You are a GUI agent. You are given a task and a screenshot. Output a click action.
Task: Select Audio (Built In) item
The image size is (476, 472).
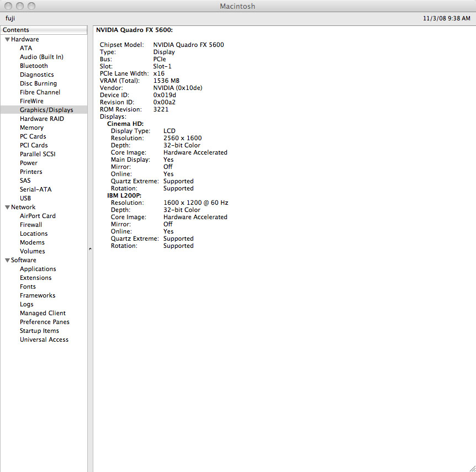click(x=41, y=57)
